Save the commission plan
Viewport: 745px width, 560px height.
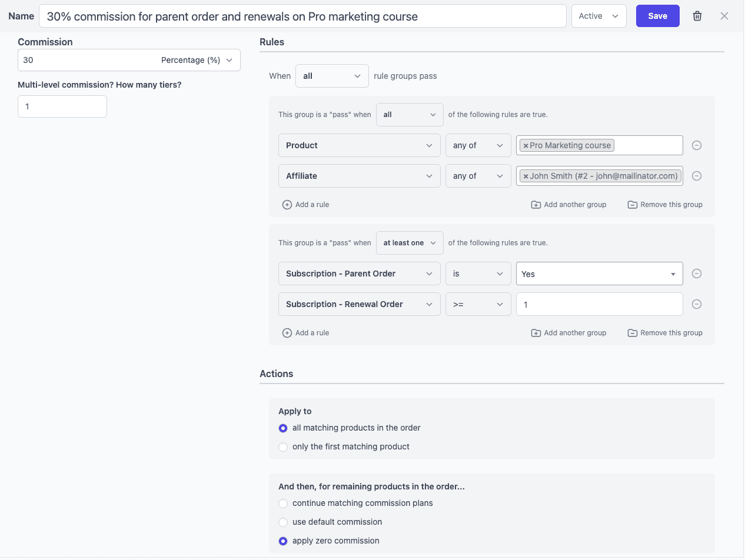[658, 16]
